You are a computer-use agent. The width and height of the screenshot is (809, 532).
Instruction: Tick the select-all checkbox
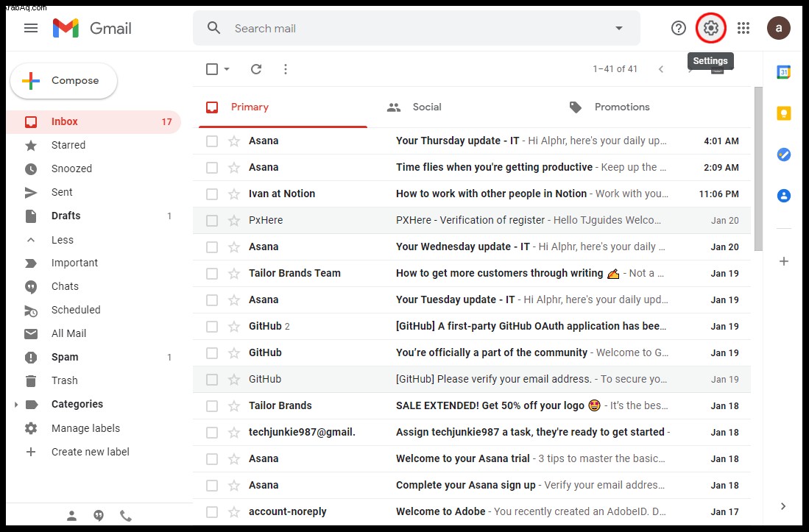pos(211,69)
